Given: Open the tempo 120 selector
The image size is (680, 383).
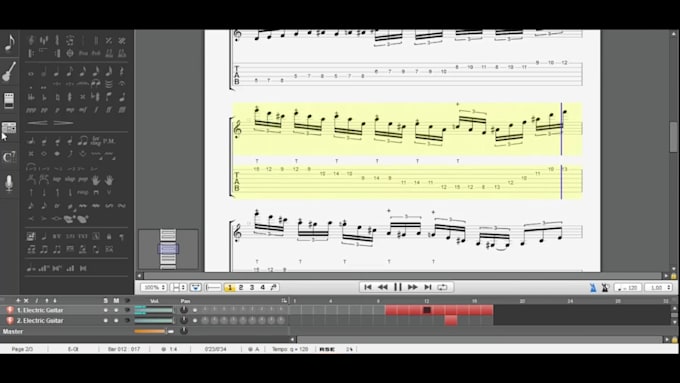Looking at the screenshot, I should coord(628,288).
